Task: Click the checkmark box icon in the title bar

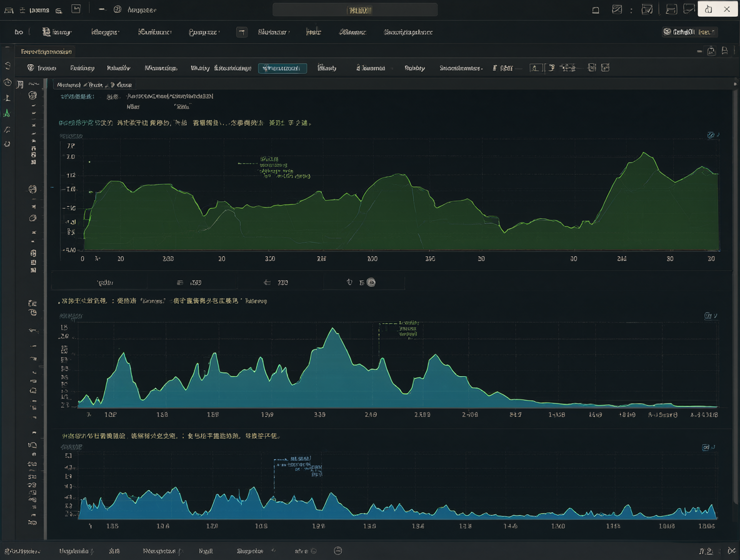Action: [647, 9]
